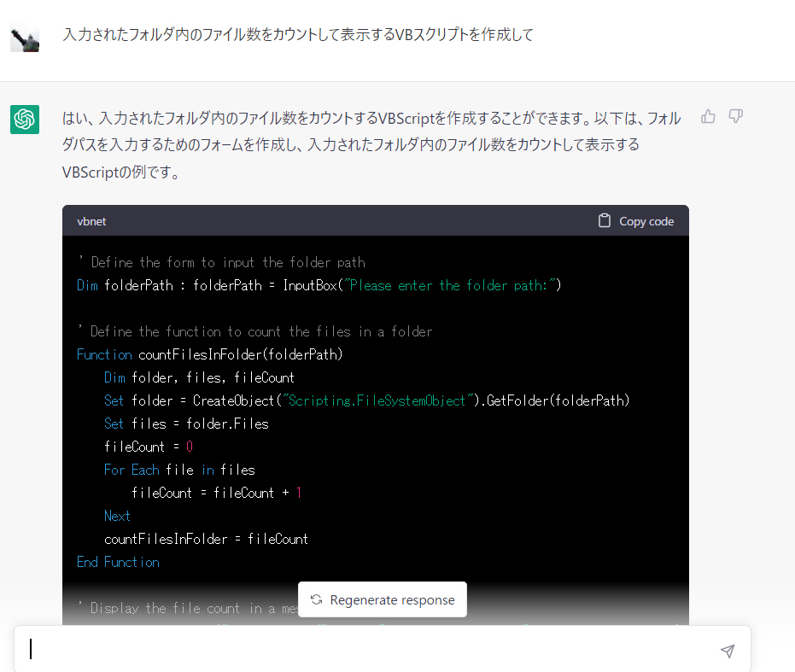Click the comment 'Define the form to input'
Screen dimensions: 795x672
point(221,262)
